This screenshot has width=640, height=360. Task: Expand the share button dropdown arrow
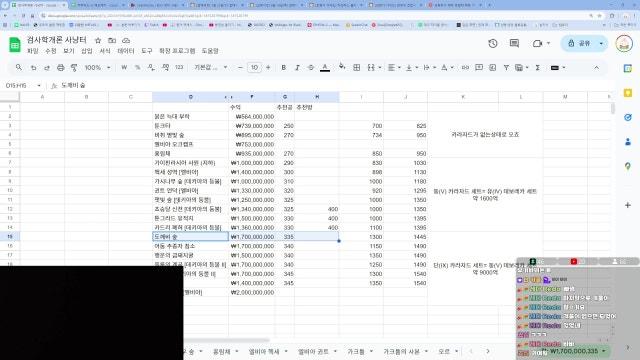coord(601,43)
